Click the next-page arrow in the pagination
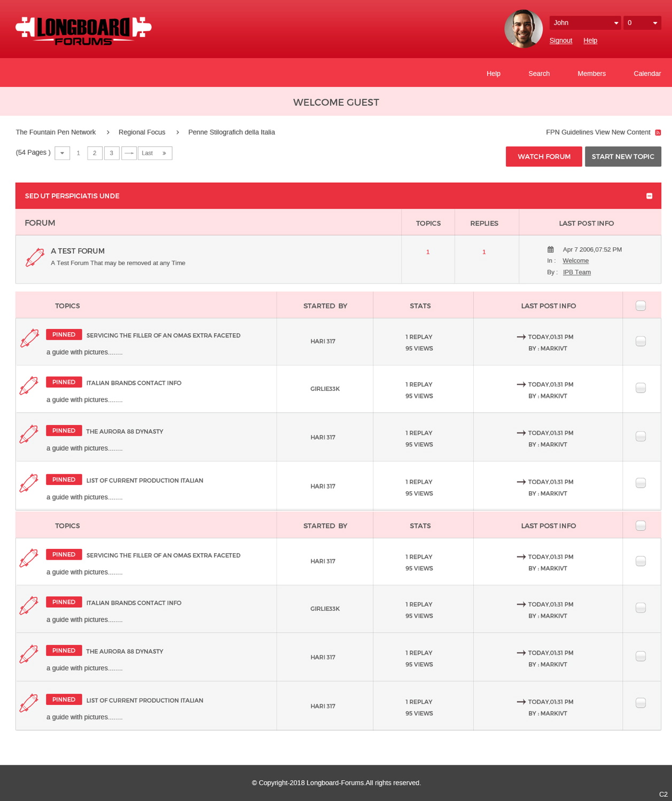672x801 pixels. tap(129, 153)
